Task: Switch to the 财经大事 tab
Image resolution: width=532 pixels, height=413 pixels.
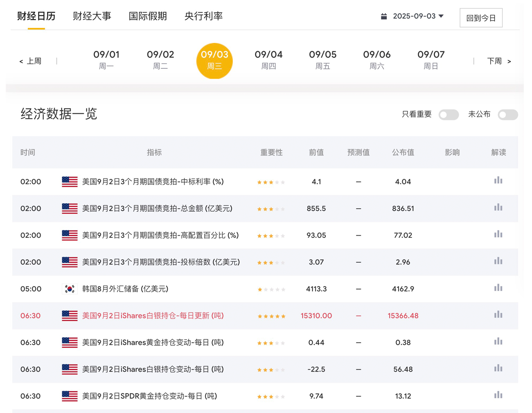Action: coord(92,16)
